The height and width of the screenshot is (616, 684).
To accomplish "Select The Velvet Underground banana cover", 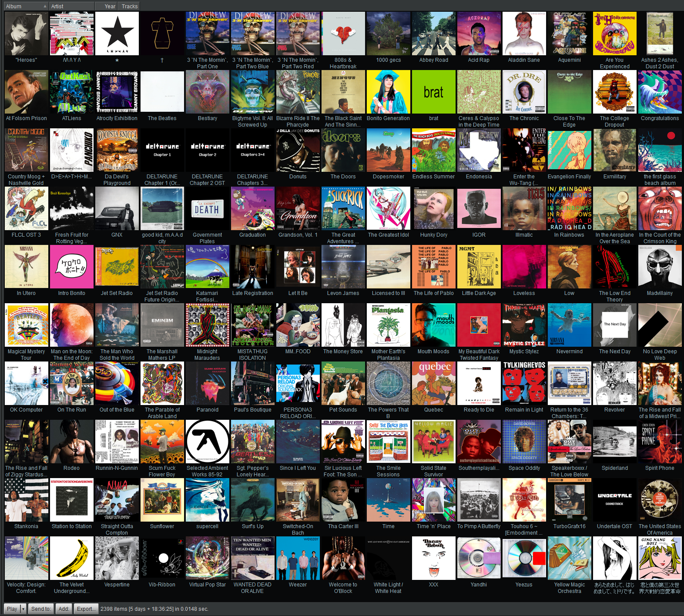I will coord(72,558).
